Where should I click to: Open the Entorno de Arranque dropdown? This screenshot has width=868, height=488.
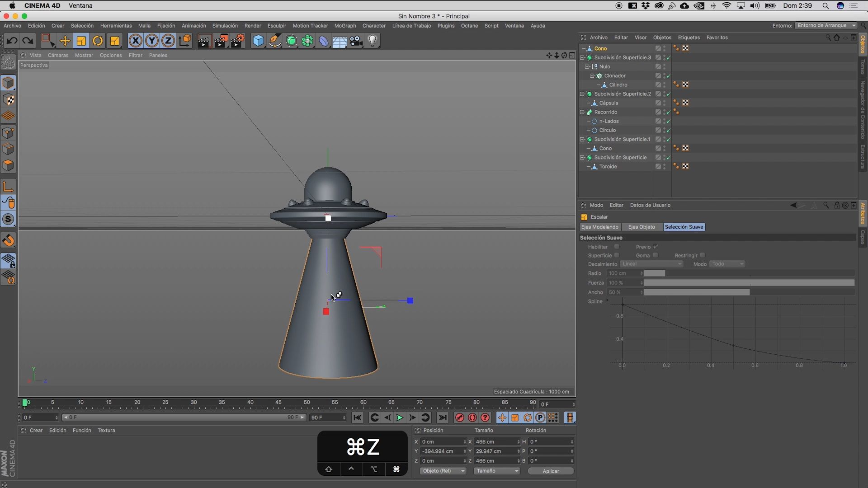tap(826, 25)
